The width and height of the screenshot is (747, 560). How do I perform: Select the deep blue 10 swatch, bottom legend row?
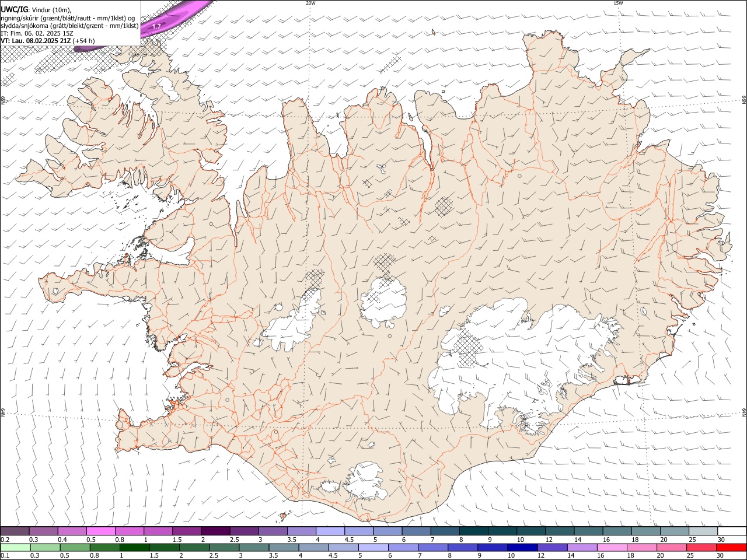click(523, 548)
